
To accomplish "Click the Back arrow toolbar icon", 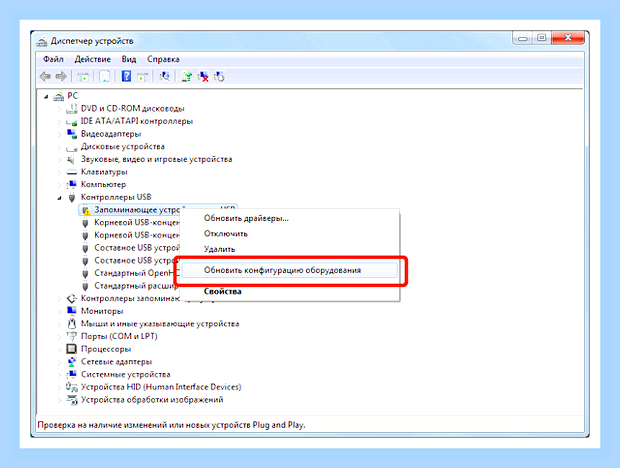I will (x=45, y=76).
